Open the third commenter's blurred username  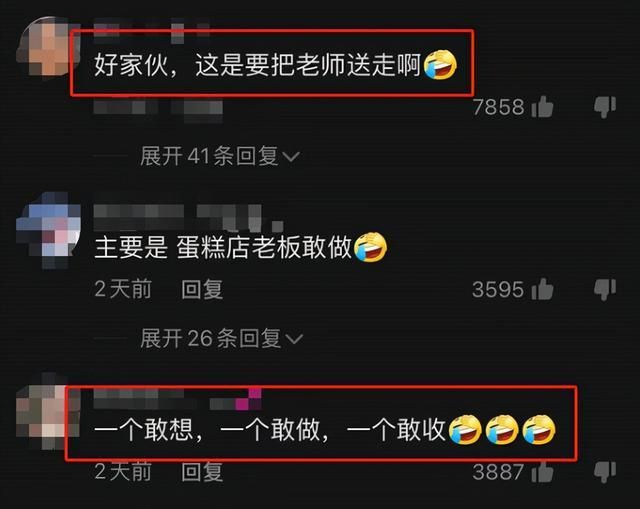(x=178, y=399)
